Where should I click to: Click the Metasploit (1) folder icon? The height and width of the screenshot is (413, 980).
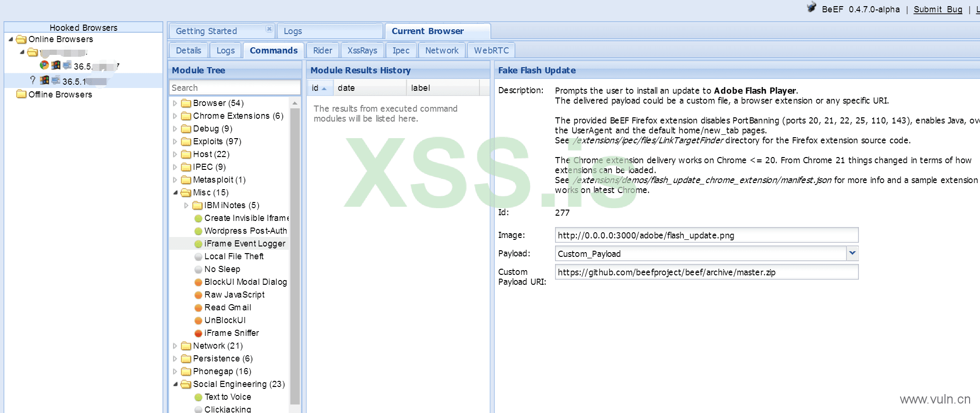click(186, 180)
